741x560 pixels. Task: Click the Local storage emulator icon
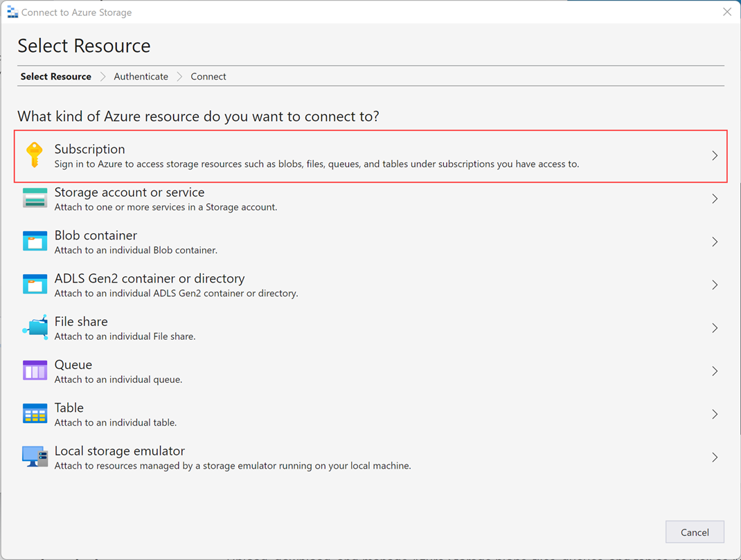click(35, 457)
